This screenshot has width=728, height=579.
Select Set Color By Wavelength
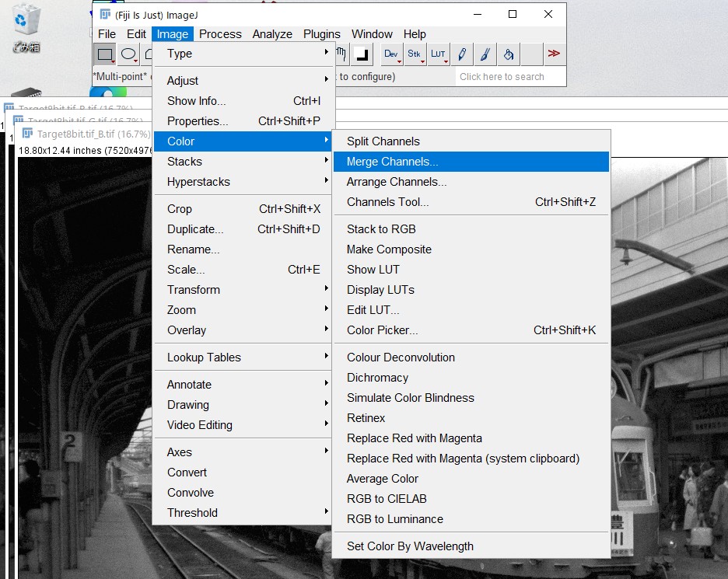[471, 546]
